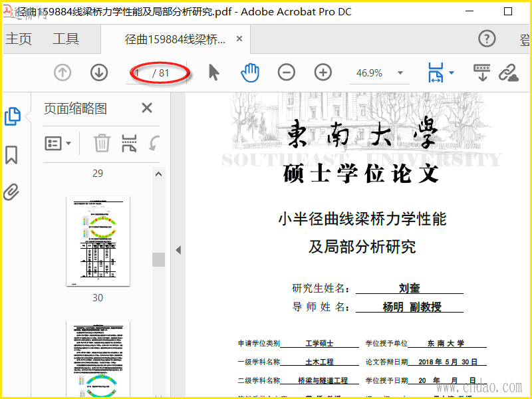This screenshot has width=532, height=399.
Task: Click the supervisor name 杨明 副教授
Action: pos(412,307)
